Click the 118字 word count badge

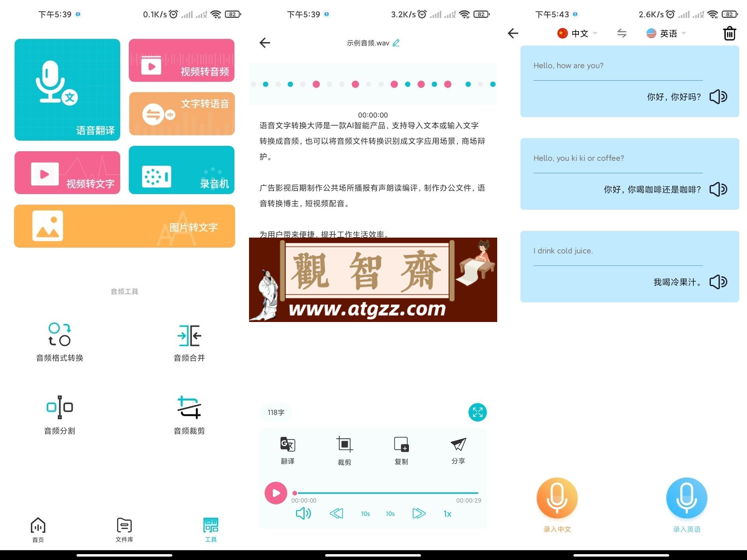[x=276, y=412]
